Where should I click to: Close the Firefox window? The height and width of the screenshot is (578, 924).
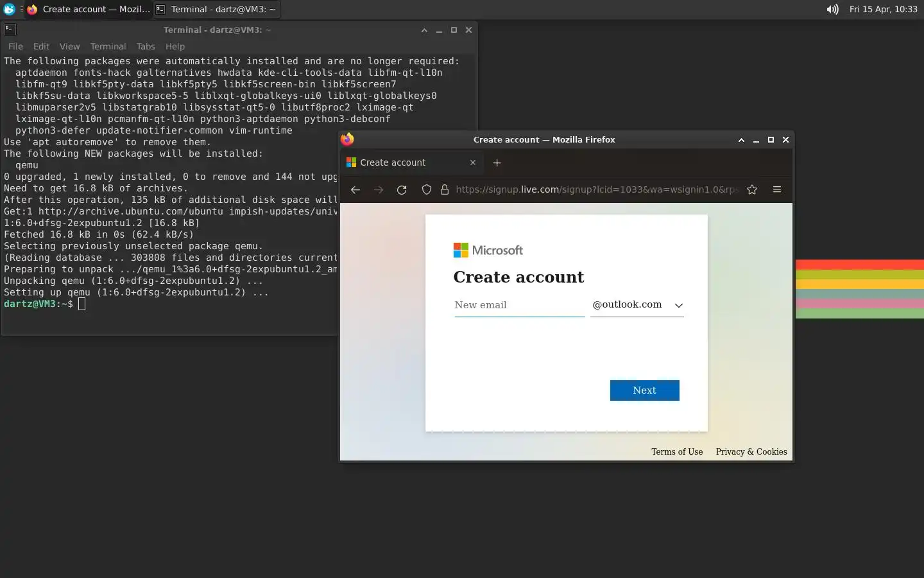pyautogui.click(x=785, y=140)
